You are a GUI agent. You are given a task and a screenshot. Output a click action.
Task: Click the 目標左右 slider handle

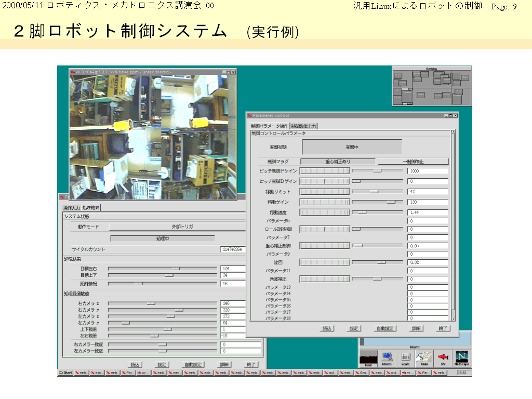point(176,269)
